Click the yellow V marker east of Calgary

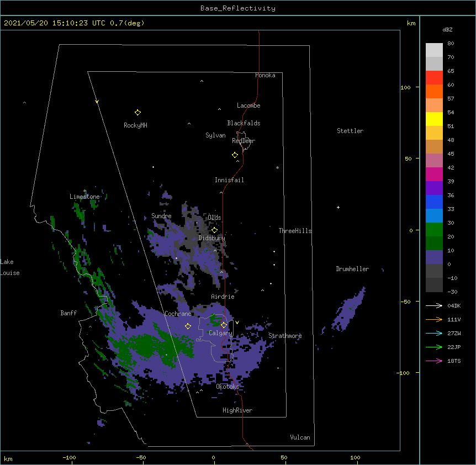pos(237,323)
